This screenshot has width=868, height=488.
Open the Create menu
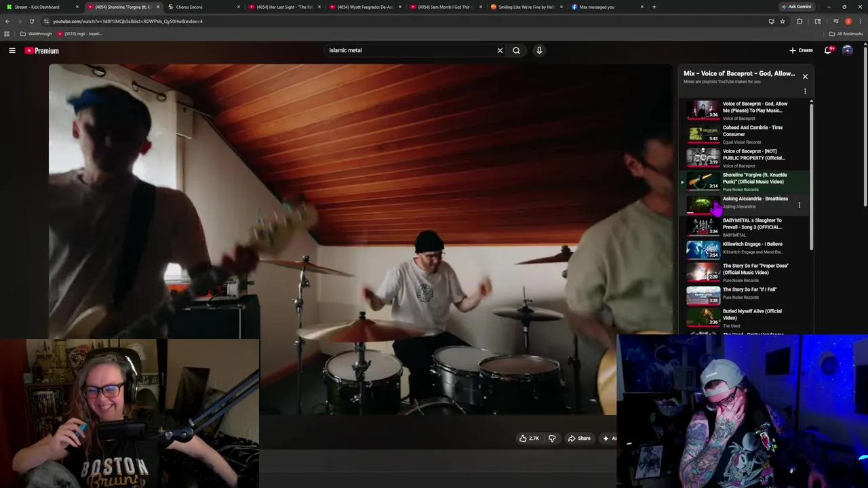tap(801, 50)
